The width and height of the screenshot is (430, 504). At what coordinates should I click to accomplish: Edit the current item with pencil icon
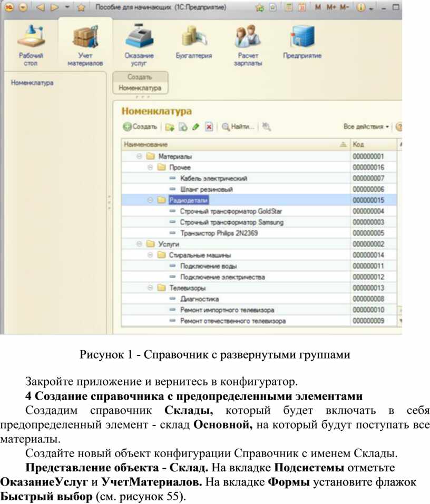point(196,127)
